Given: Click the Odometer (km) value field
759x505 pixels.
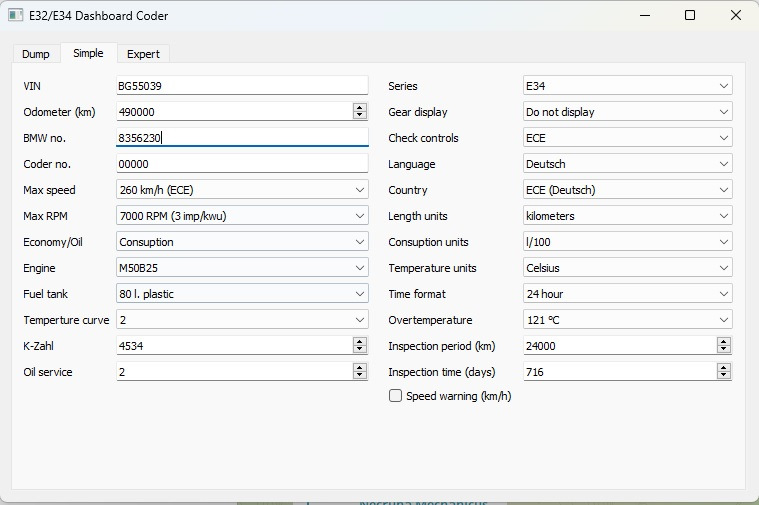Looking at the screenshot, I should point(234,112).
